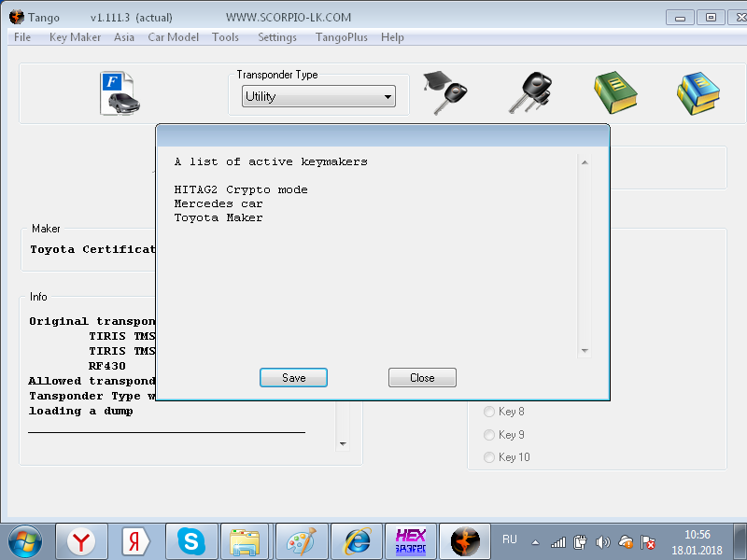
Task: Click the 'HITAG2 Crypto mode' line
Action: (x=241, y=189)
